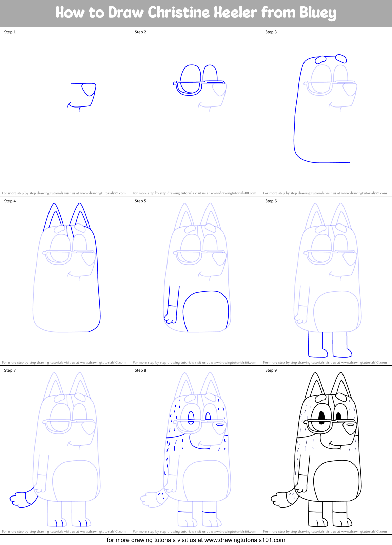Screen dimensions: 392x545
Task: Click the website credit text under Step 1
Action: (x=64, y=193)
